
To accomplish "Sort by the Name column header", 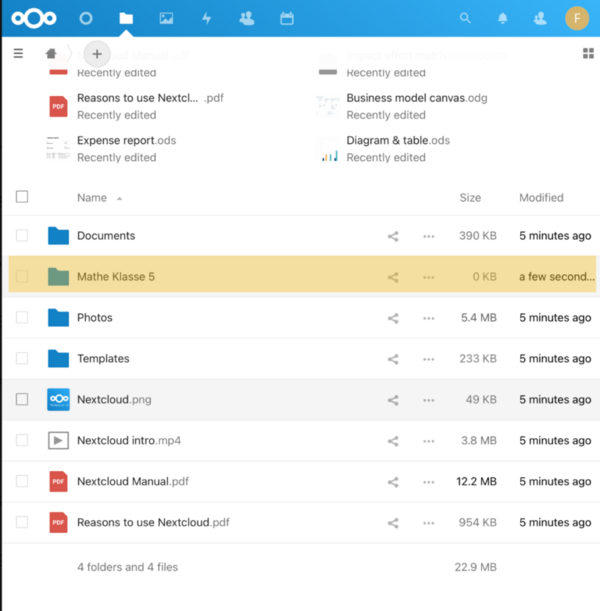I will (x=92, y=198).
